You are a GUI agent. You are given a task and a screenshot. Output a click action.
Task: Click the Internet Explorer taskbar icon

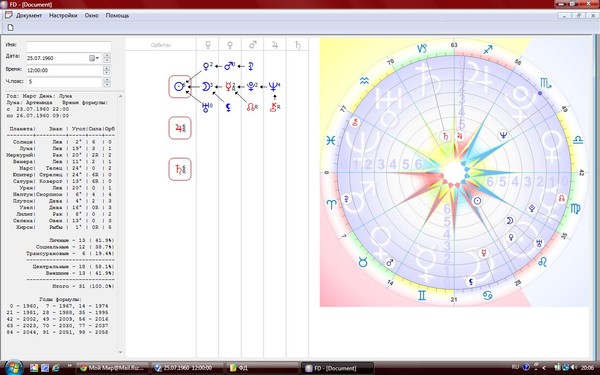[x=56, y=368]
